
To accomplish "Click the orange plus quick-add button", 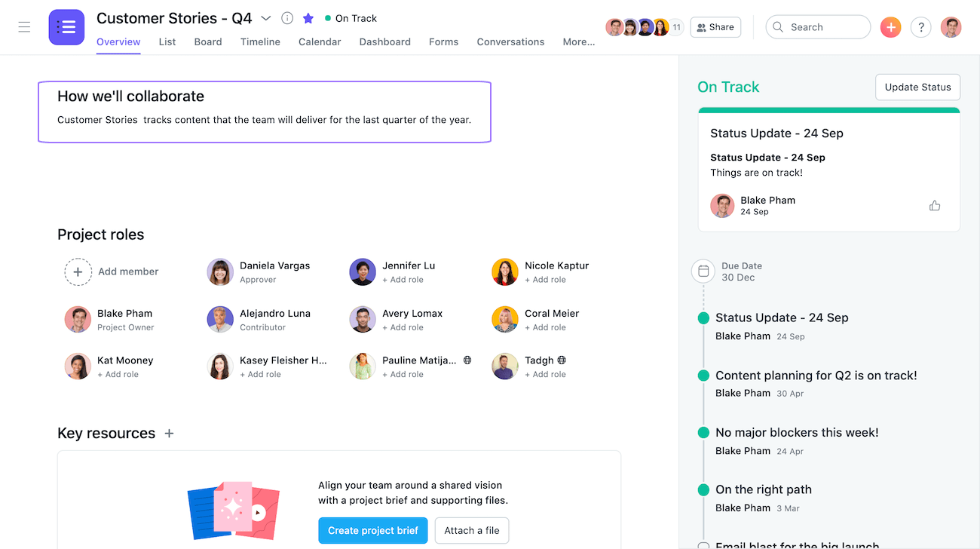I will coord(890,27).
